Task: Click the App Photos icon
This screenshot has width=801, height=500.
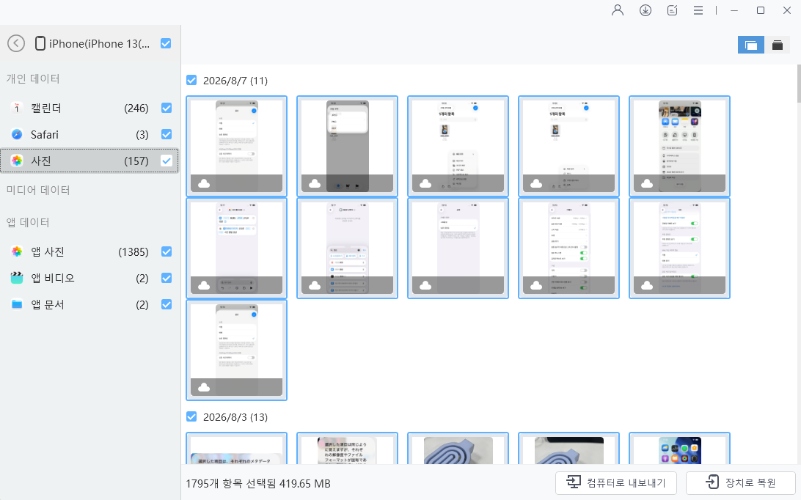Action: pos(17,252)
